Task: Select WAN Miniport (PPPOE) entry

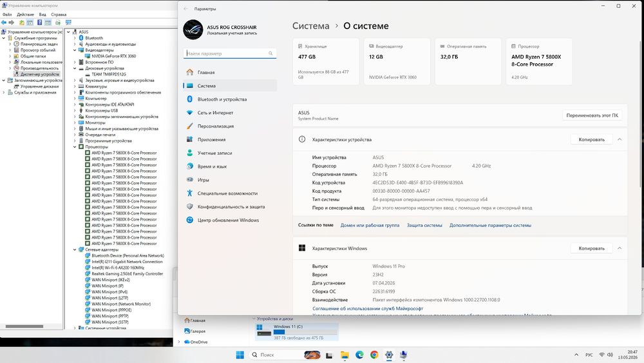Action: click(111, 310)
